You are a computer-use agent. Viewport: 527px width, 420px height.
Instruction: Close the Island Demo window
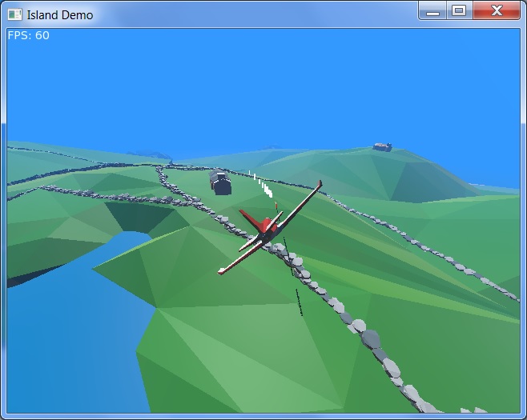tap(496, 10)
